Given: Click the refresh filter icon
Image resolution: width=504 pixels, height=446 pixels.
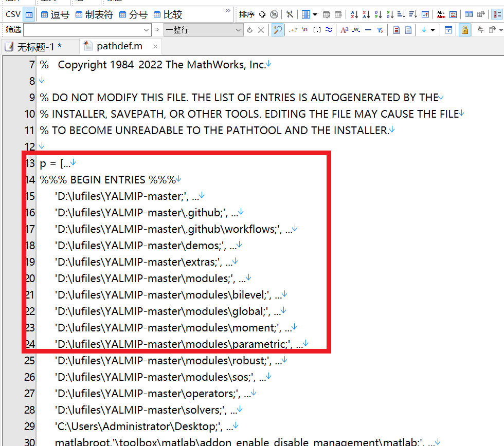Looking at the screenshot, I should click(x=249, y=30).
